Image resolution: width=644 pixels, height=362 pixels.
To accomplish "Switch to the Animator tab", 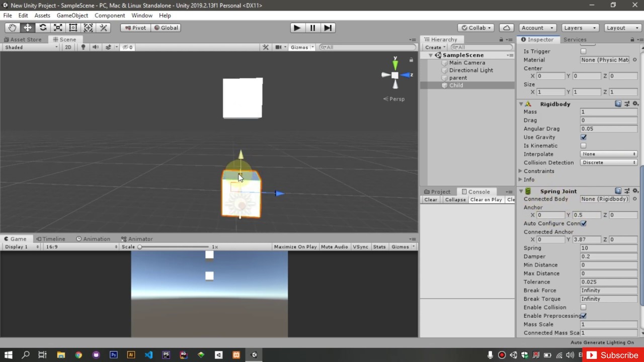I will 137,239.
